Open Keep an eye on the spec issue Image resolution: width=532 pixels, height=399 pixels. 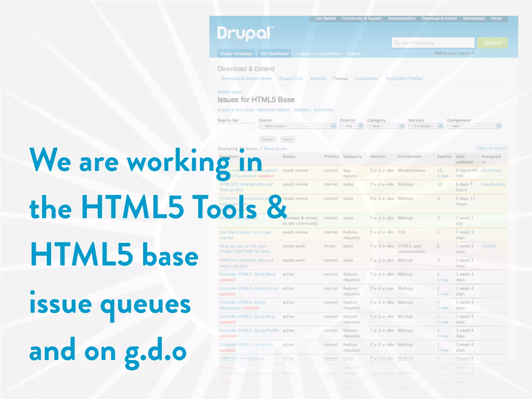[x=245, y=249]
